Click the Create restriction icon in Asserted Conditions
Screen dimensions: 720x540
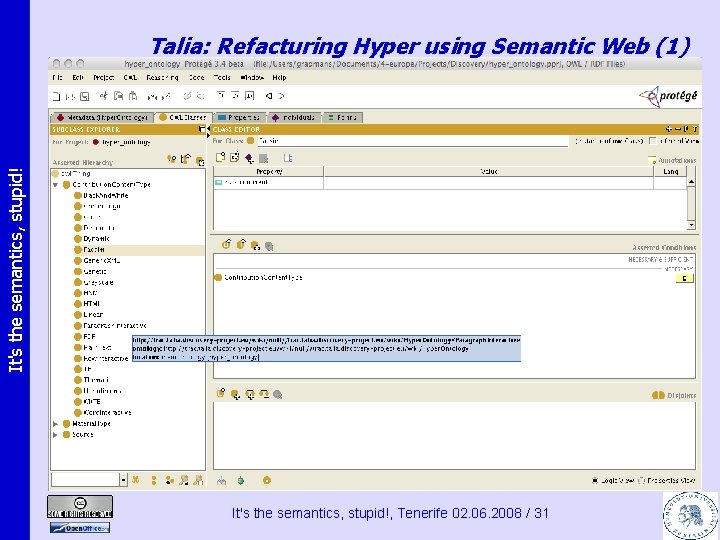[x=241, y=244]
